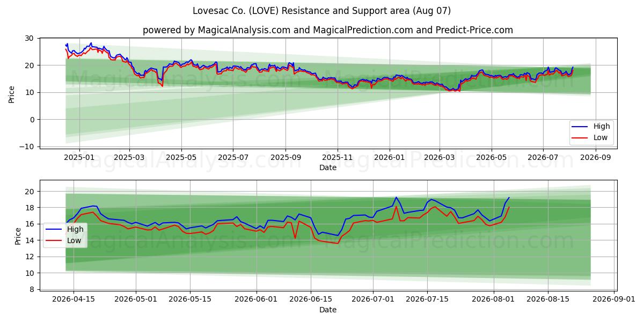Click the top chart y-axis value −10
This screenshot has width=644, height=322.
[26, 147]
